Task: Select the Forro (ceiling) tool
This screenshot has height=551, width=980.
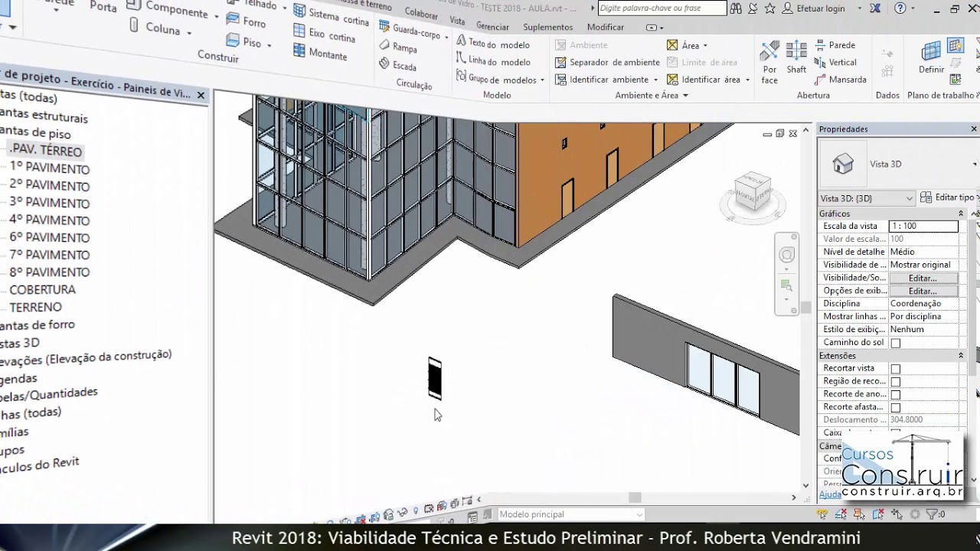Action: pyautogui.click(x=247, y=21)
